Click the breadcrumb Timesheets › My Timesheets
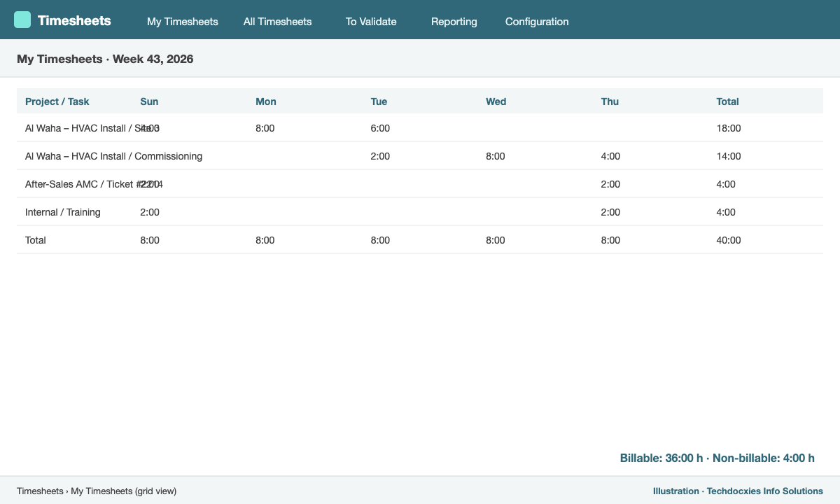Image resolution: width=840 pixels, height=504 pixels. 97,491
